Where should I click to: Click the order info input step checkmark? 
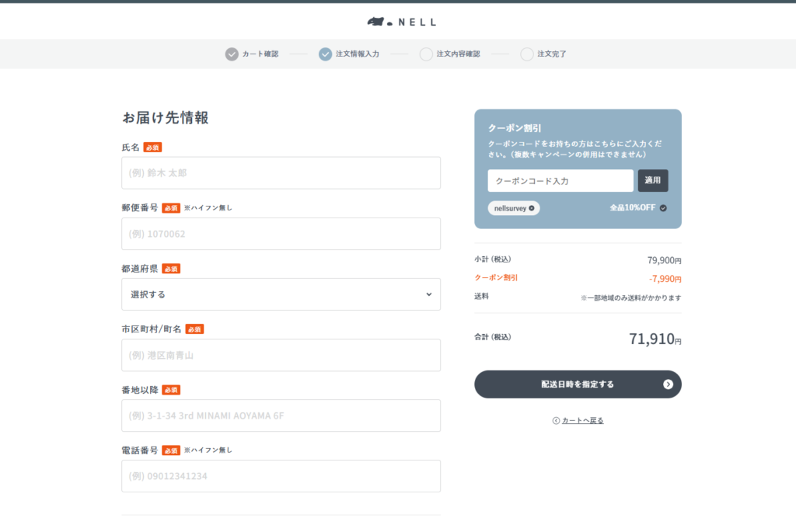coord(325,54)
